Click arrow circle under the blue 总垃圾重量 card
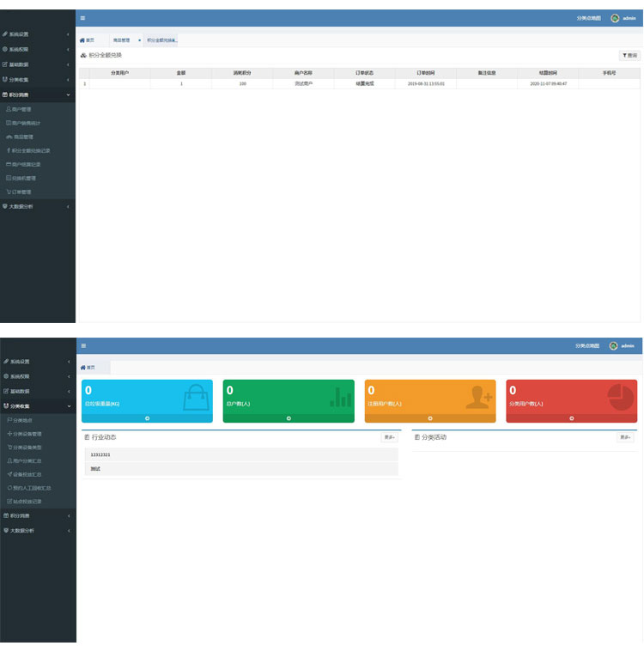This screenshot has height=652, width=644. click(147, 418)
